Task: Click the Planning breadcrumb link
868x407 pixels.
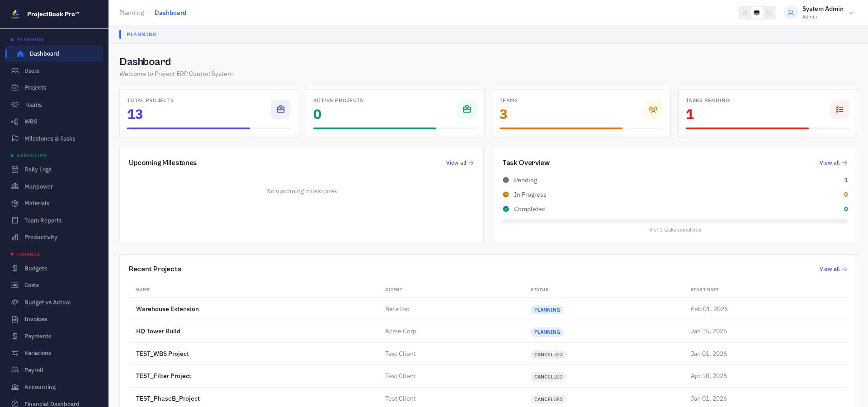Action: pos(132,13)
